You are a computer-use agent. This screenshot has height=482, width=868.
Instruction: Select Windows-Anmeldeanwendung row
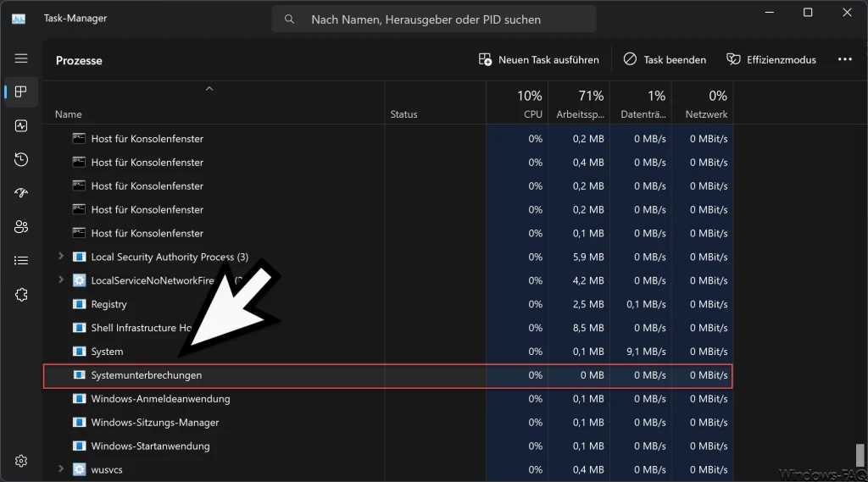pyautogui.click(x=388, y=399)
